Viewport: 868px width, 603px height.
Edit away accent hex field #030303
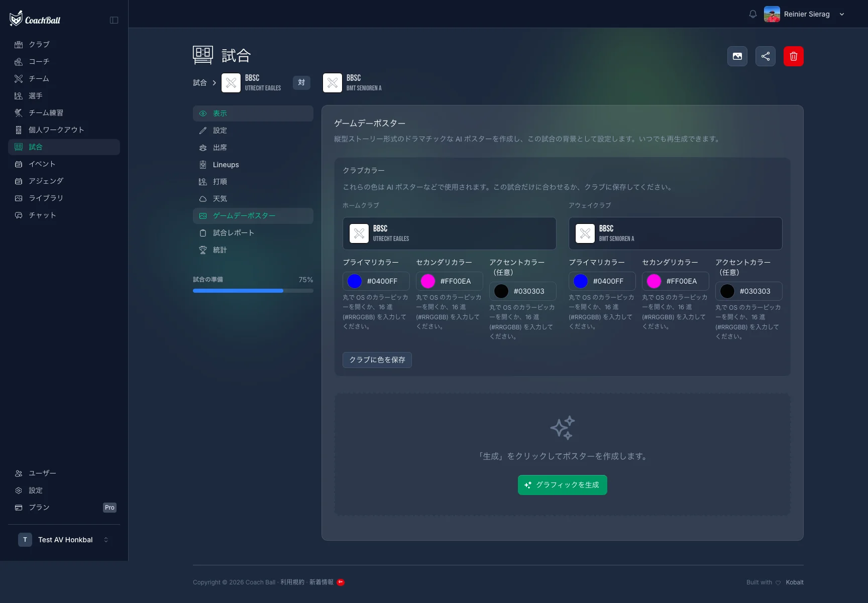758,291
